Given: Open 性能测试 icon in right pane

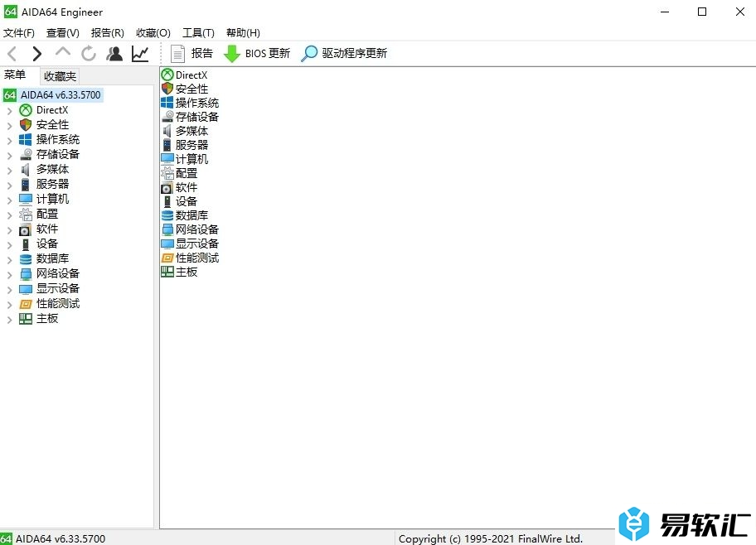Looking at the screenshot, I should [x=167, y=258].
